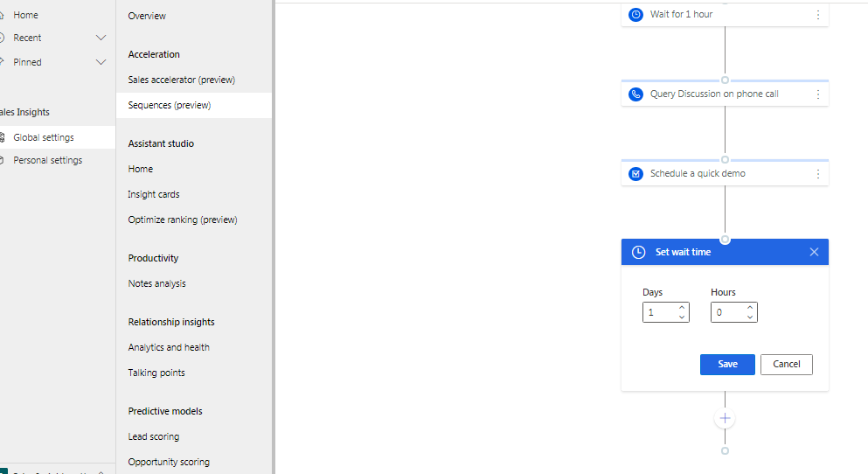Cancel the wait time changes
The image size is (868, 474).
pos(786,365)
